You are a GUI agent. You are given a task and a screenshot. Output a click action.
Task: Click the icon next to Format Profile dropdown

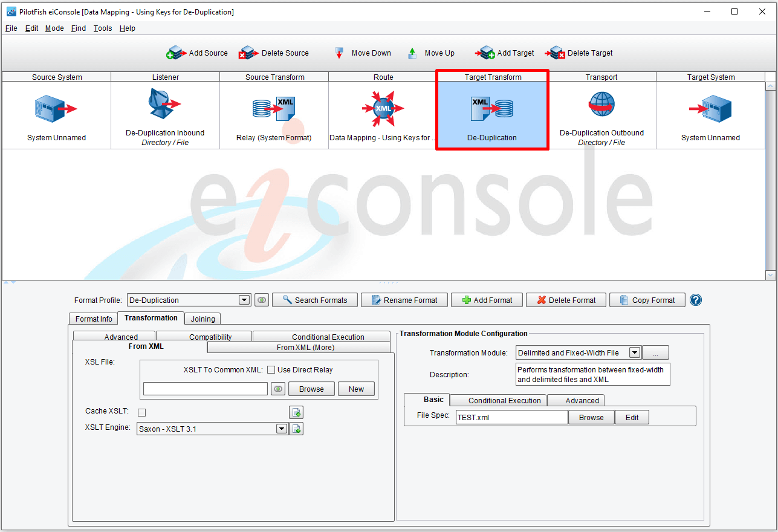(x=261, y=300)
